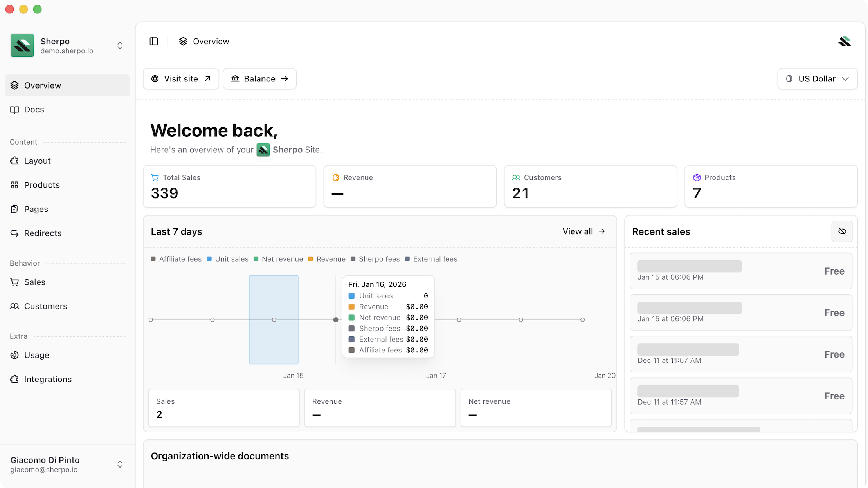This screenshot has width=868, height=488.
Task: Open Products in the sidebar
Action: [42, 185]
